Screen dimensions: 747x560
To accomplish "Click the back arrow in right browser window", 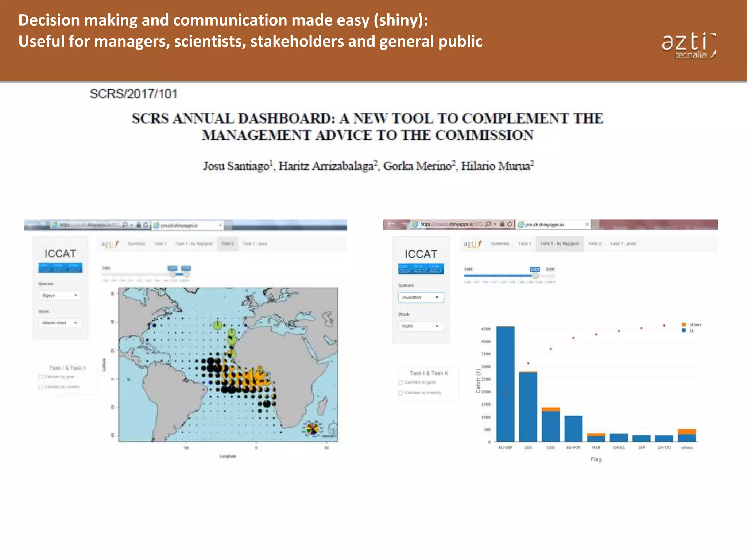I will point(391,224).
